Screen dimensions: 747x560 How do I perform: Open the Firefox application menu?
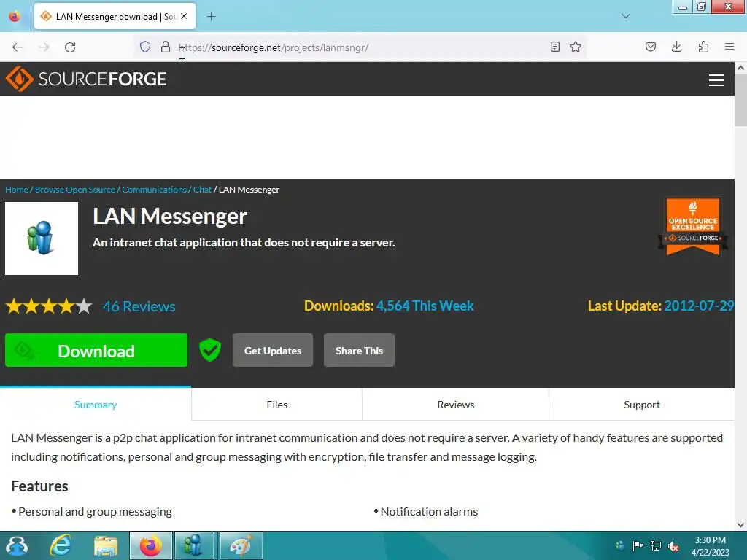tap(729, 47)
